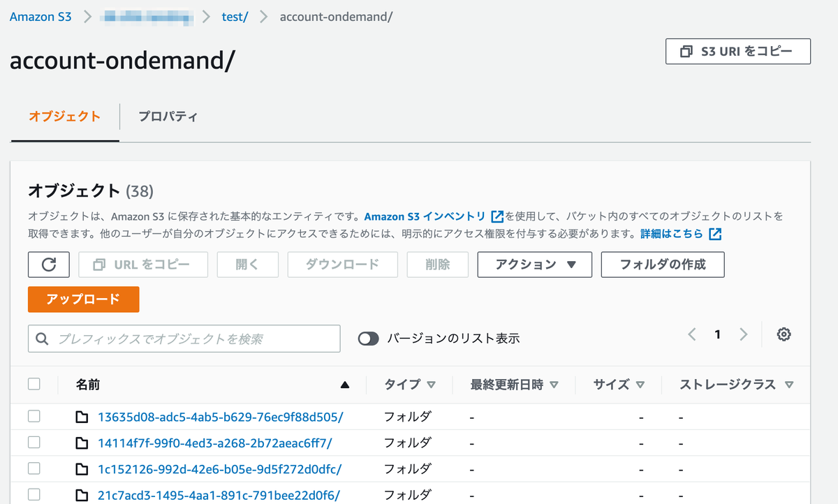
Task: Click the folder icon for 1c152126-992d row
Action: (x=82, y=469)
